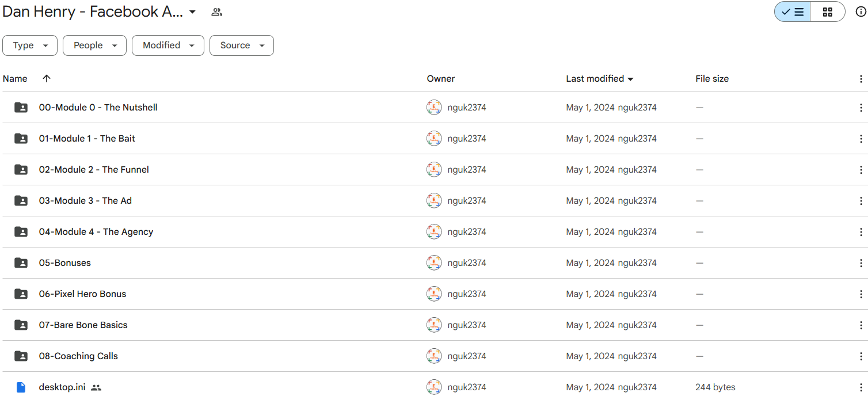Open more actions for 04-Module 4 row
The width and height of the screenshot is (868, 396).
861,232
